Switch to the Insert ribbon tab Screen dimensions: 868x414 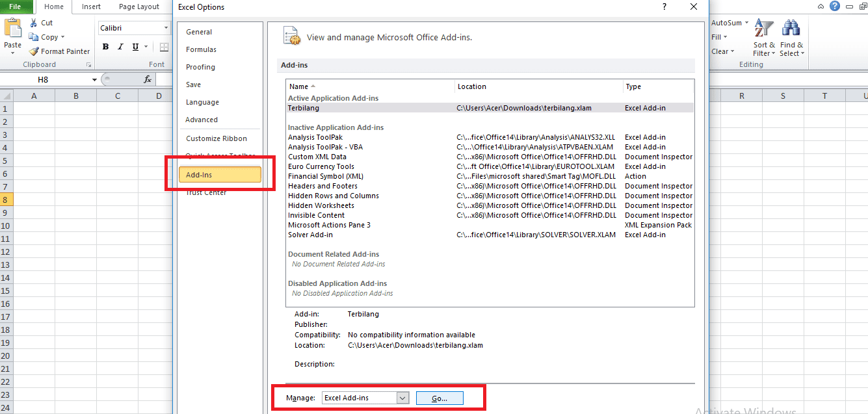91,6
